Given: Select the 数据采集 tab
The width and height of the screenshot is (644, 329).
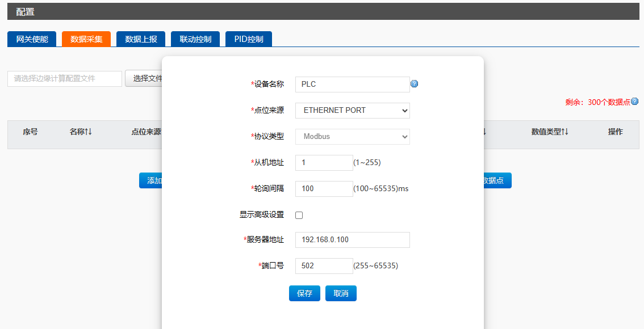Looking at the screenshot, I should (86, 39).
